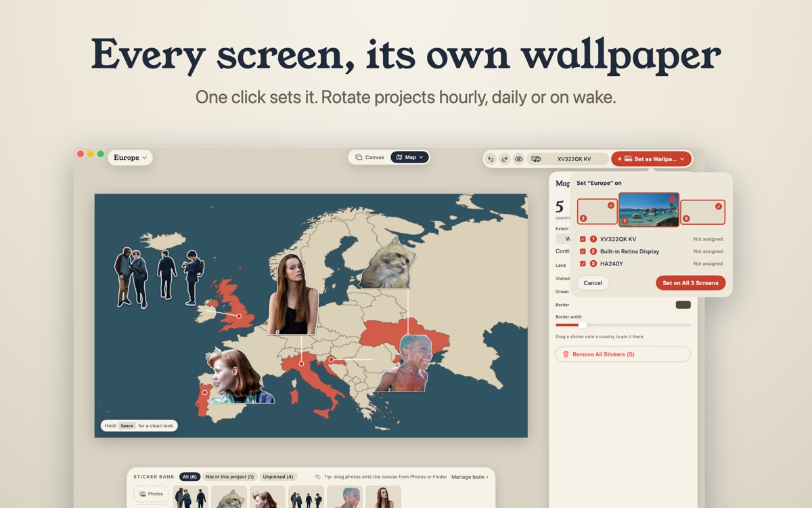Viewport: 812px width, 508px height.
Task: Click the Canvas tab's window icon
Action: [x=359, y=157]
